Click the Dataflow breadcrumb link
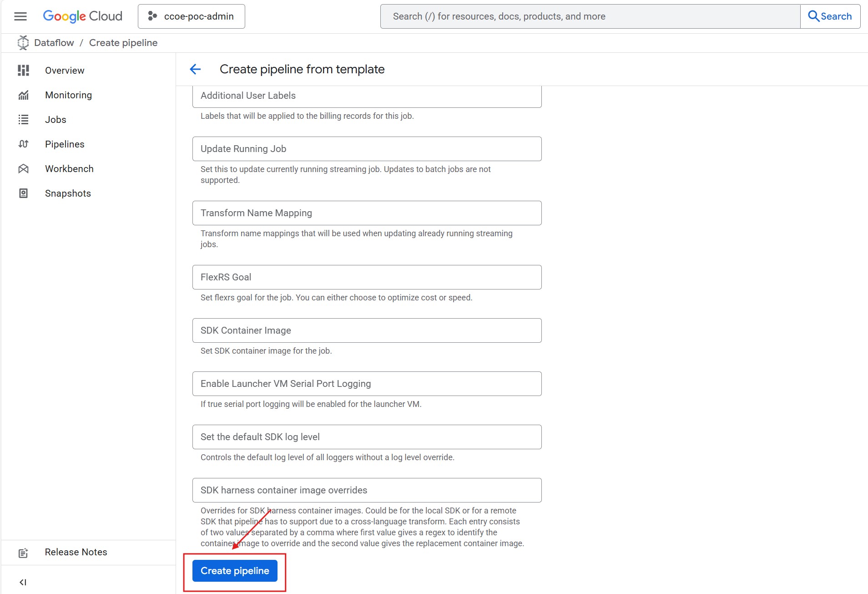Screen dimensions: 868x594 click(x=54, y=43)
